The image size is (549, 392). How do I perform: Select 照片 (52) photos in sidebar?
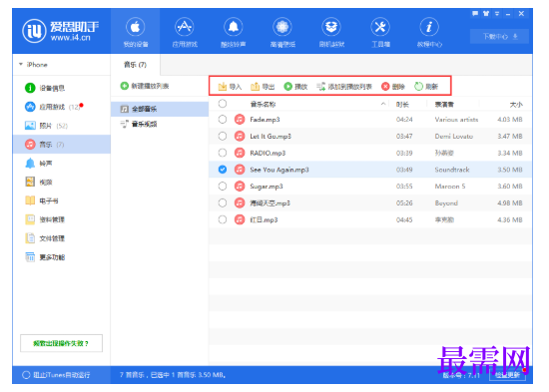(62, 126)
